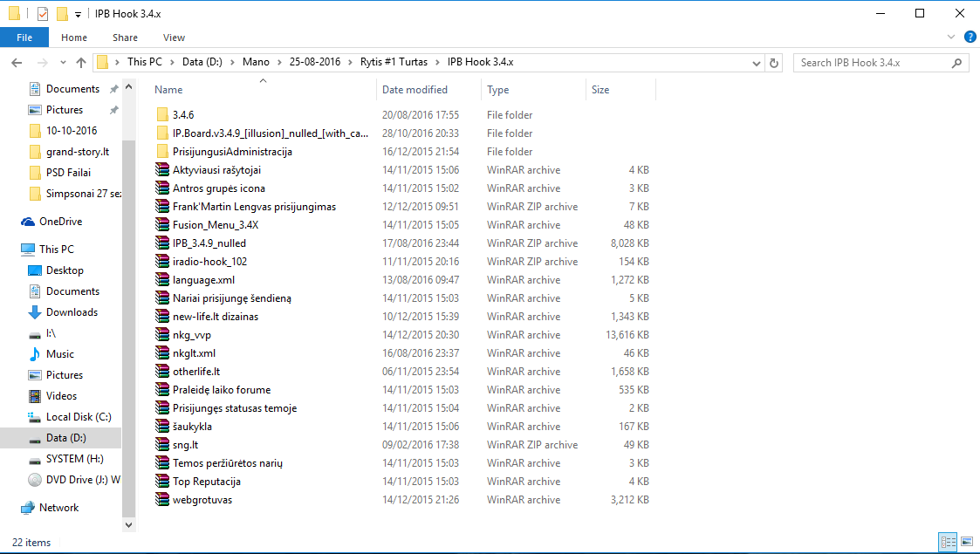Click the Network icon in navigation pane
The image size is (980, 554).
pos(28,508)
